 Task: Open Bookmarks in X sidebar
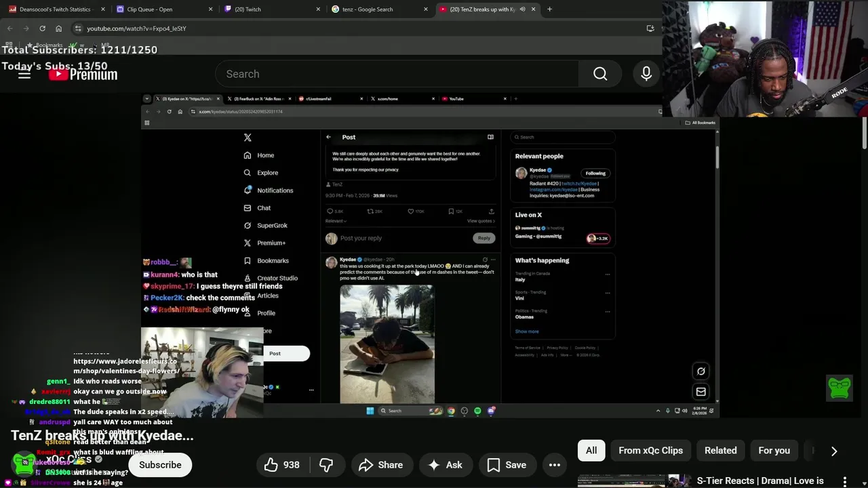266,260
